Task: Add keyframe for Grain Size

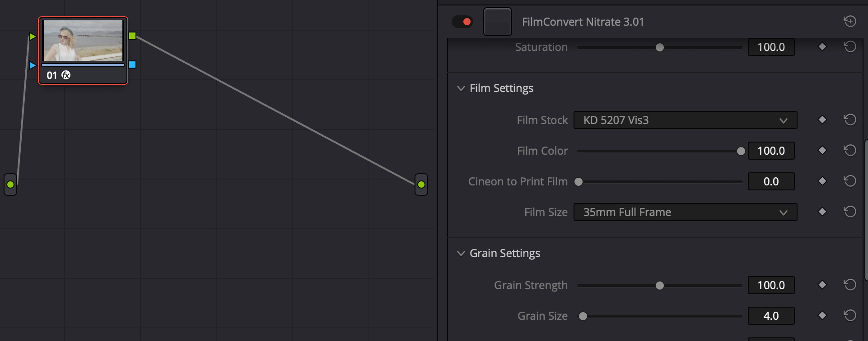Action: click(822, 315)
